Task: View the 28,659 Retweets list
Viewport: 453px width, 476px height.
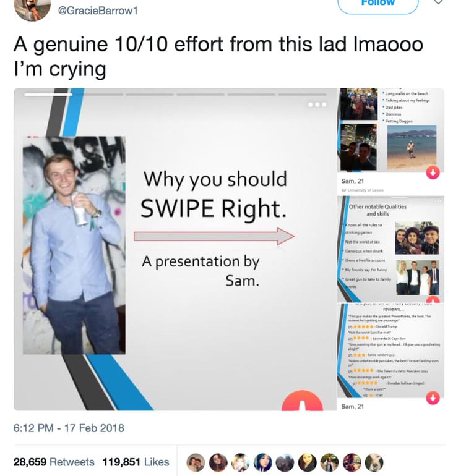Action: pos(54,462)
